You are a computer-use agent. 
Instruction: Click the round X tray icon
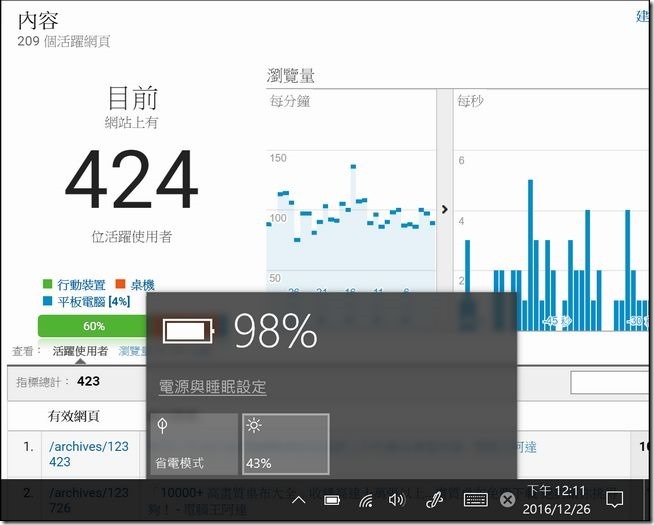click(508, 500)
